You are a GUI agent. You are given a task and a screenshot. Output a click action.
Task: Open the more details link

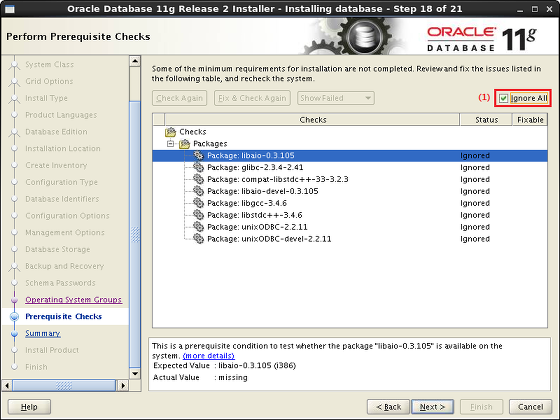tap(209, 356)
